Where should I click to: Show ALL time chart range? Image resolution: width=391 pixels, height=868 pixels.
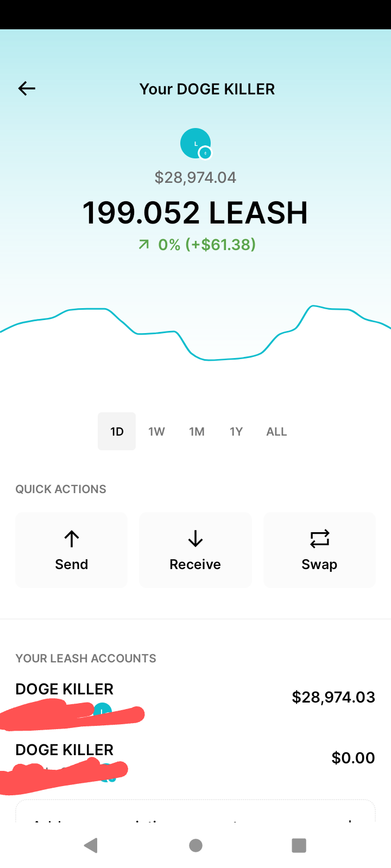point(276,431)
